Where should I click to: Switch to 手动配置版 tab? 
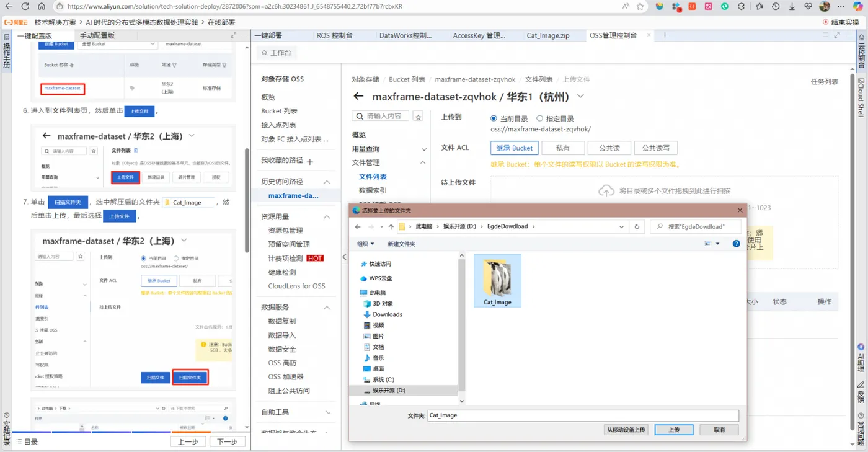(x=97, y=35)
